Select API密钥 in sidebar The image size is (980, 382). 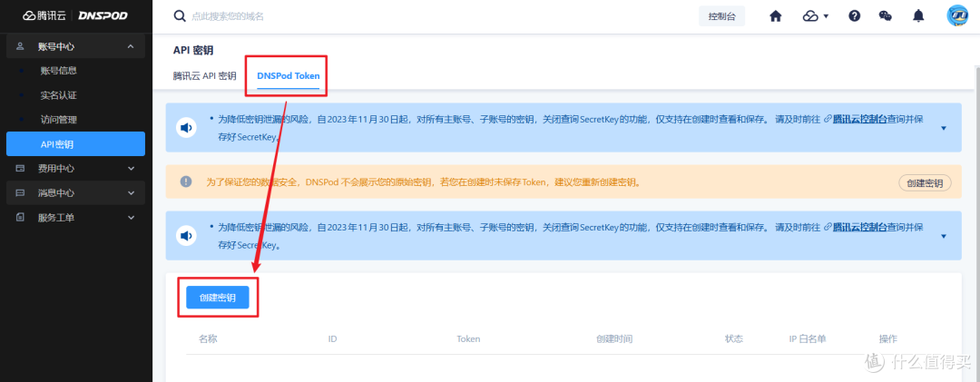tap(75, 143)
